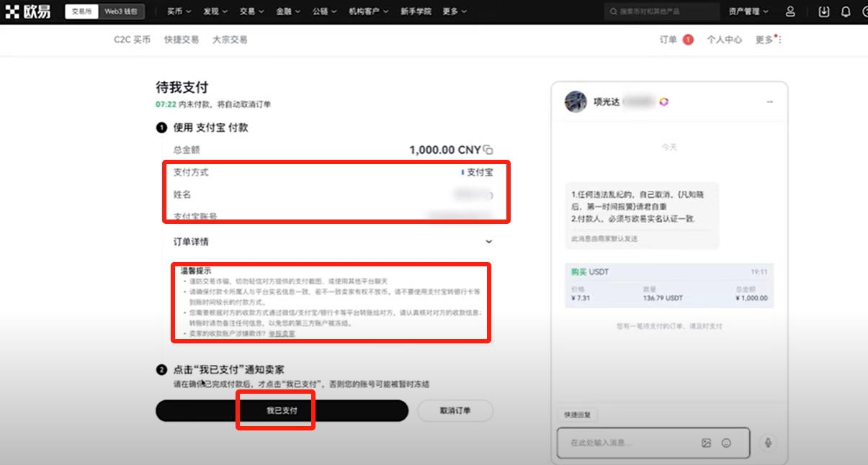This screenshot has height=465, width=868.
Task: Select the C2C 买币 tab
Action: (132, 40)
